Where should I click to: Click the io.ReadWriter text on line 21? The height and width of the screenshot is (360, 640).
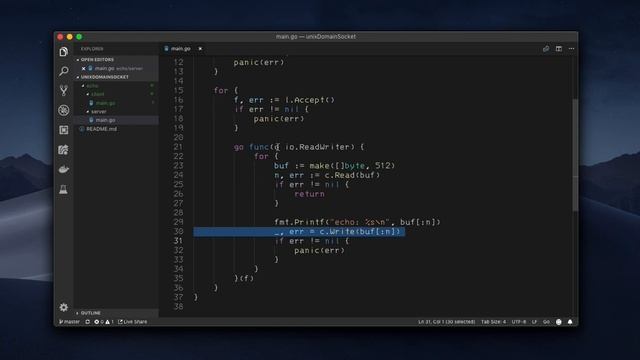(318, 147)
